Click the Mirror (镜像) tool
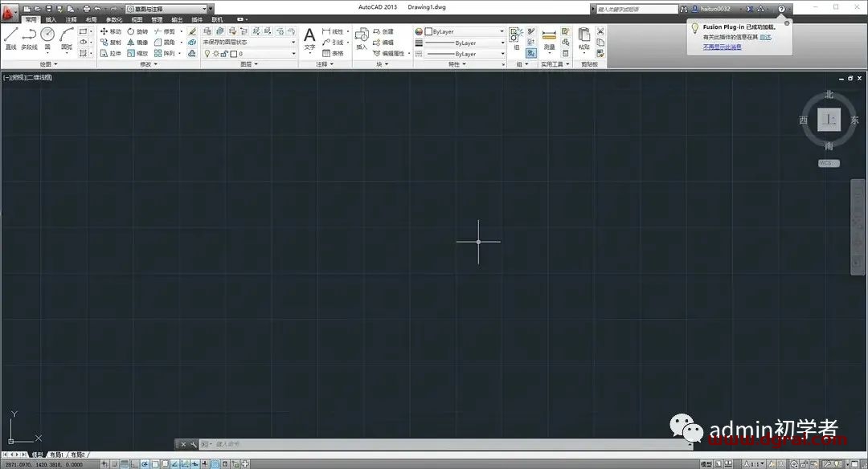This screenshot has height=469, width=868. pos(137,43)
